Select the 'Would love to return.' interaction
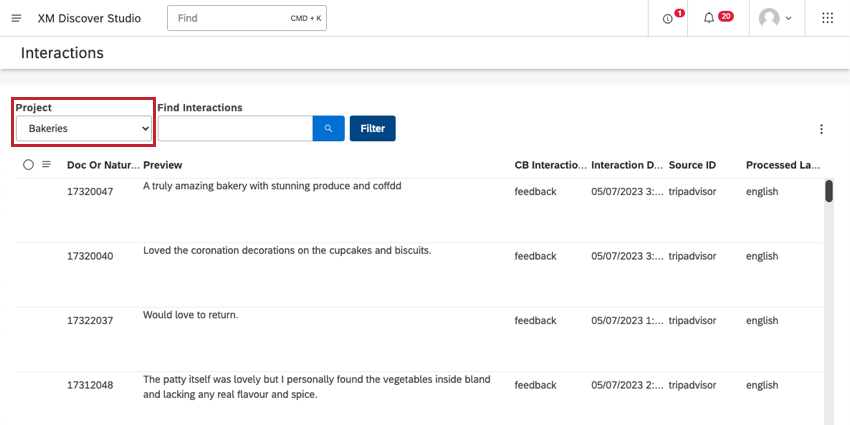This screenshot has width=850, height=425. (x=191, y=315)
